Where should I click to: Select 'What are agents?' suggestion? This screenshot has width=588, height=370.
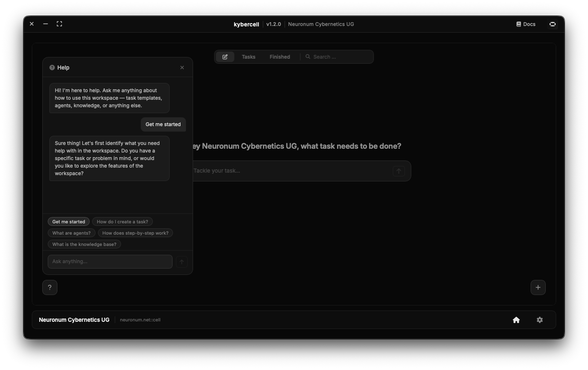point(72,233)
